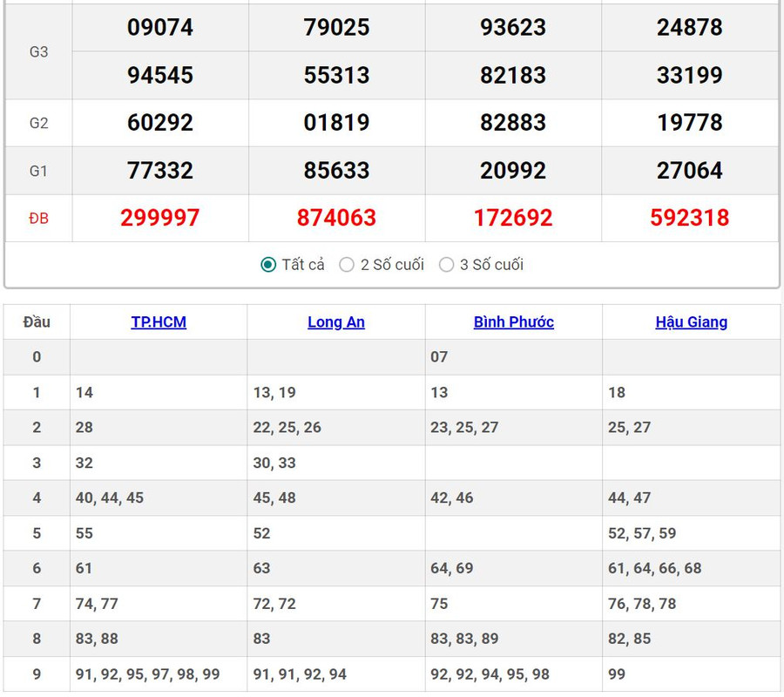Click the Long An column link
This screenshot has width=784, height=697.
tap(336, 322)
